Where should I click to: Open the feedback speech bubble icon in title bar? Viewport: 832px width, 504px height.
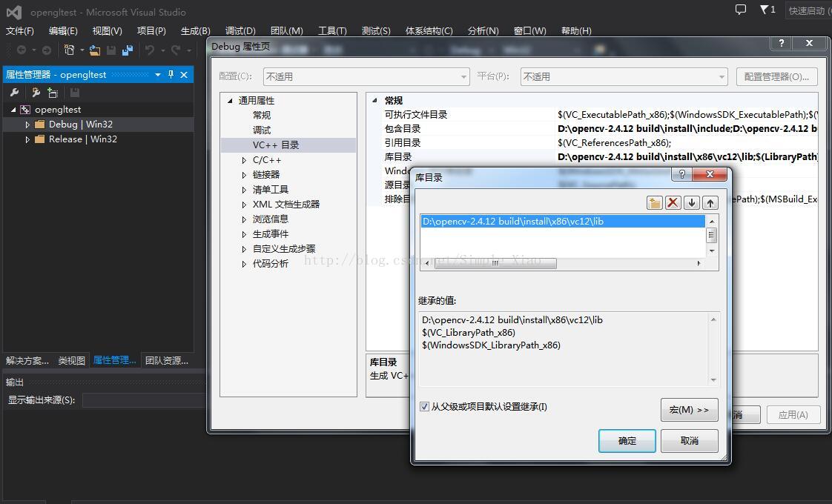point(741,10)
